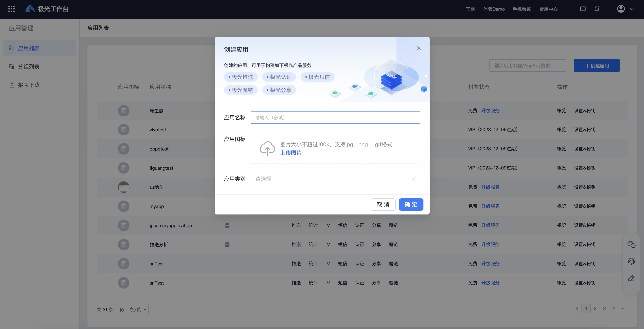Go to page 2
Viewport: 644px width, 329px height.
point(595,309)
